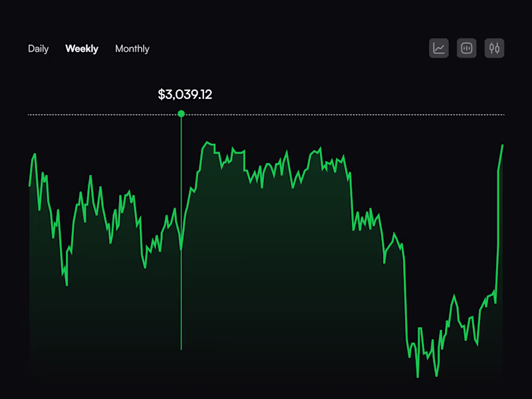Switch to the line chart view icon
This screenshot has width=532, height=399.
click(x=439, y=48)
